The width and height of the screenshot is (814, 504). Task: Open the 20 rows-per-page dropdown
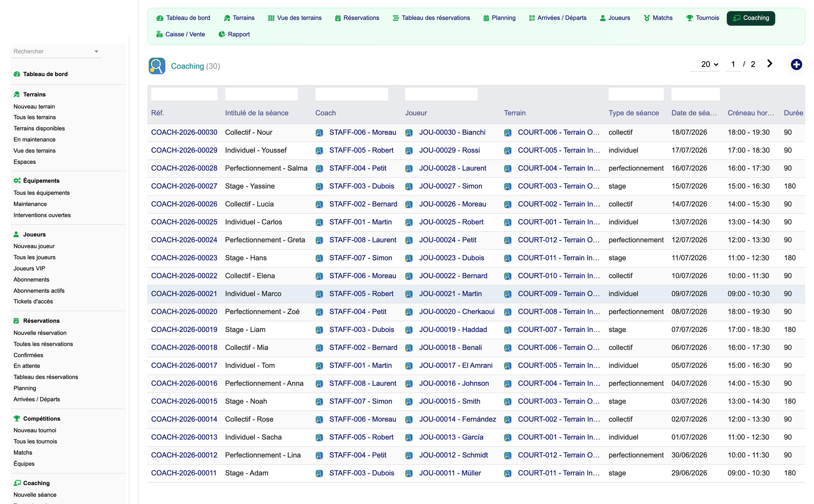tap(709, 64)
